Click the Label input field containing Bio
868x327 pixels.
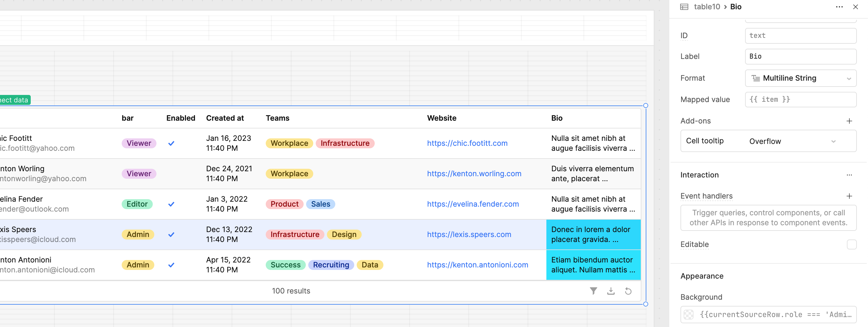pyautogui.click(x=800, y=56)
